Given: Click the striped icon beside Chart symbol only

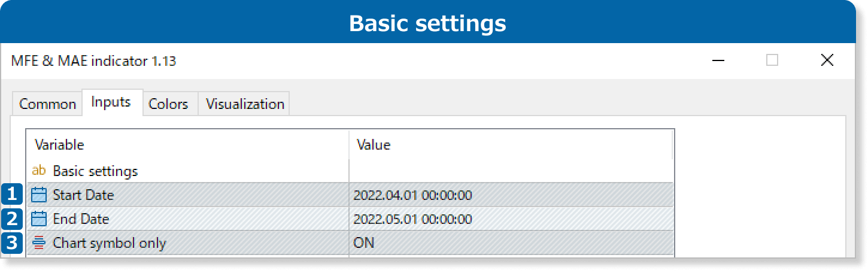Looking at the screenshot, I should [x=39, y=243].
